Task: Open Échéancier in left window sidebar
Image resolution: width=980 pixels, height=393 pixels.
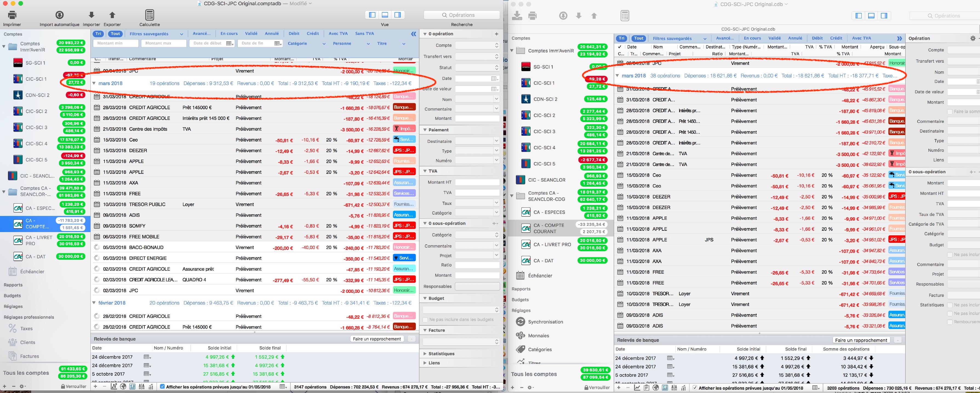Action: pos(32,271)
